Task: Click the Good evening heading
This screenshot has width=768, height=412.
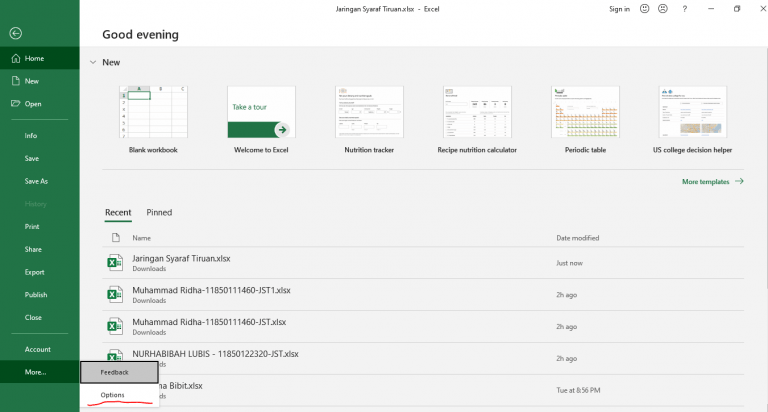Action: click(140, 34)
